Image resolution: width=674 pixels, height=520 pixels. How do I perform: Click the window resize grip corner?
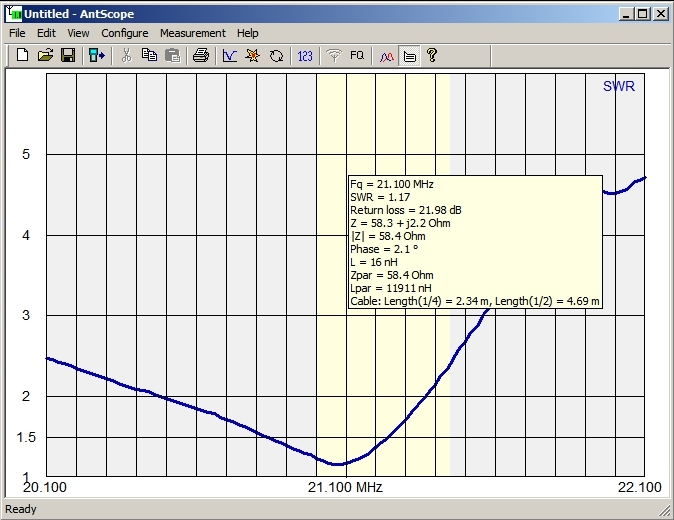tap(664, 510)
